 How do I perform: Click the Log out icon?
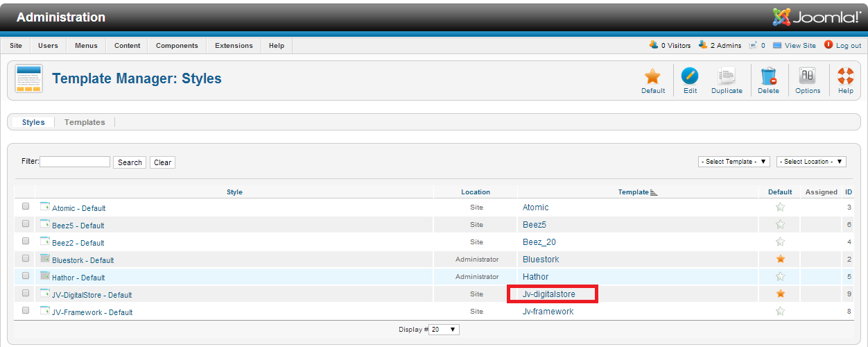click(x=828, y=45)
